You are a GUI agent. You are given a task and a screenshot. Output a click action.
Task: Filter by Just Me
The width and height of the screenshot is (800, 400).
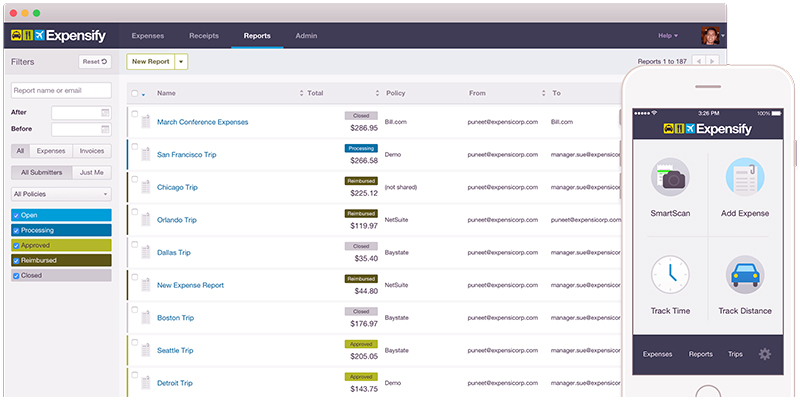point(92,172)
